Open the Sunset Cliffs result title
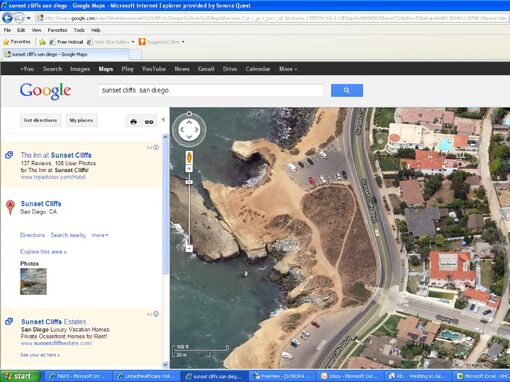Screen dimensions: 510x382 (41, 204)
